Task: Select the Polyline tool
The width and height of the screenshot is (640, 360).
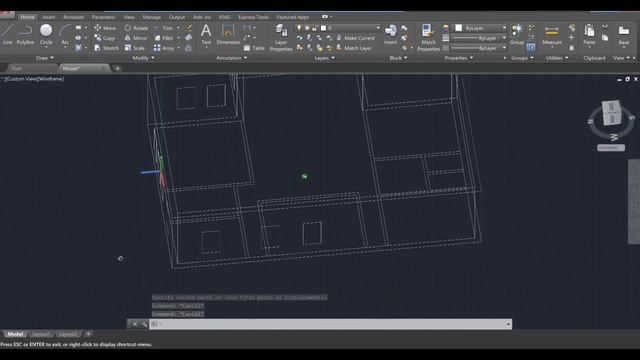Action: pos(25,34)
